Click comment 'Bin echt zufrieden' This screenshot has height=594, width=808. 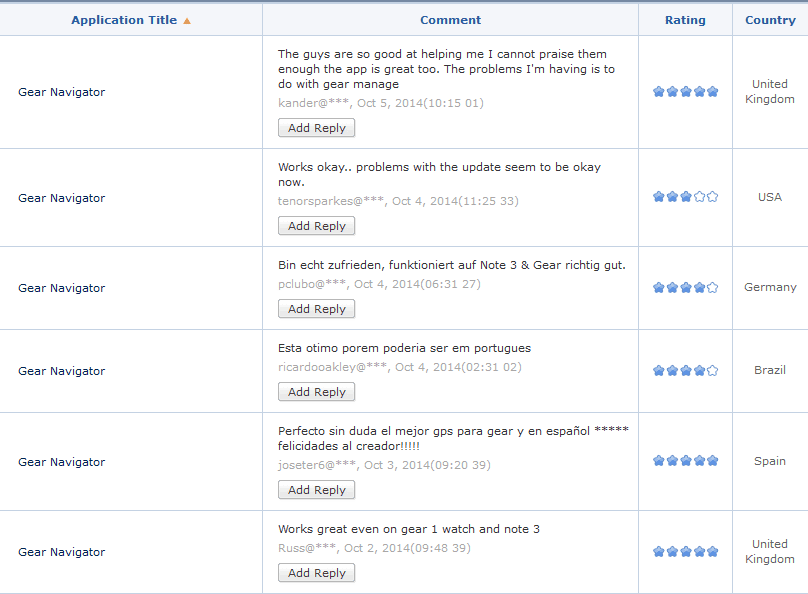click(x=452, y=265)
